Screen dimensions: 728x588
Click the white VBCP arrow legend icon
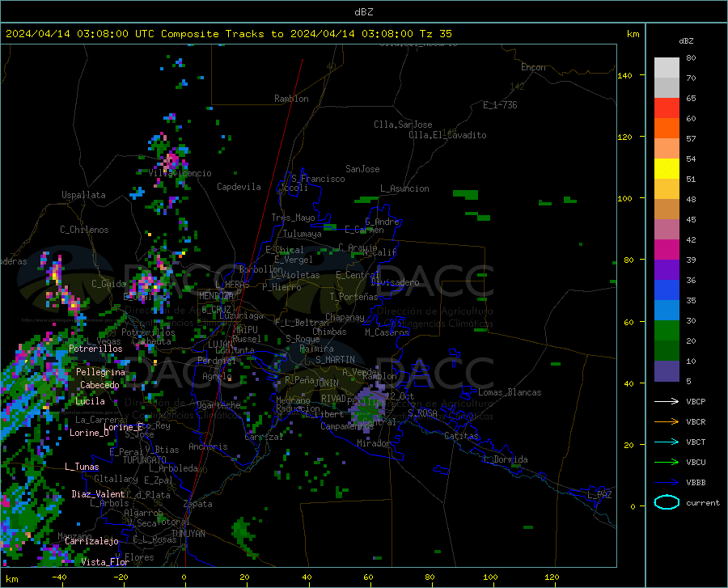pyautogui.click(x=667, y=401)
